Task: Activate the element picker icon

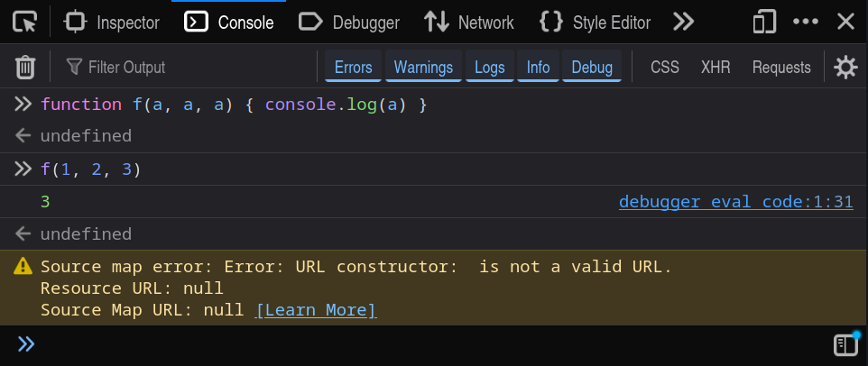Action: click(x=25, y=23)
